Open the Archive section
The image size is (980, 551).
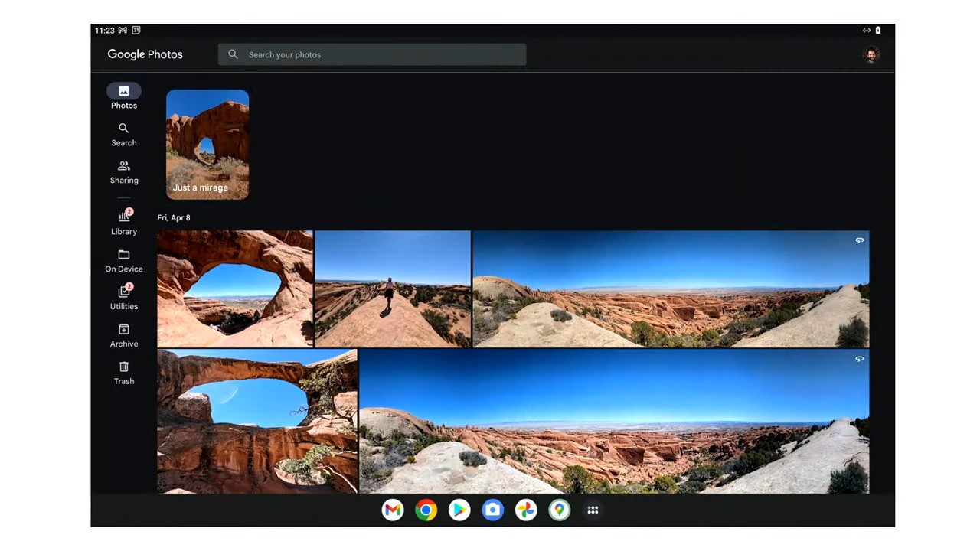pyautogui.click(x=124, y=335)
